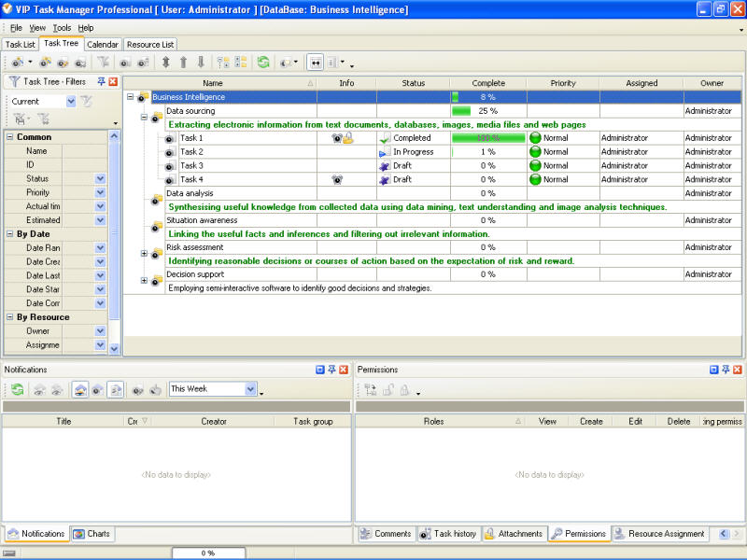The image size is (747, 560).
Task: Switch to the Task List tab
Action: click(x=20, y=44)
